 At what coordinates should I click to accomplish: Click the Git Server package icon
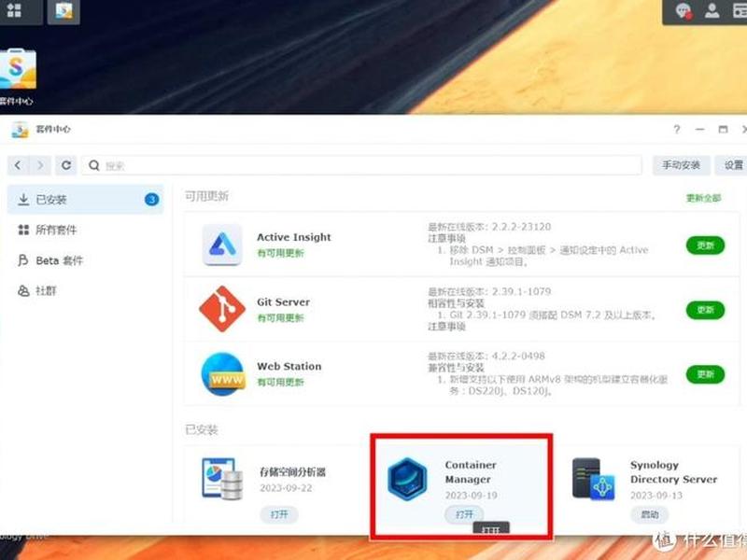222,309
